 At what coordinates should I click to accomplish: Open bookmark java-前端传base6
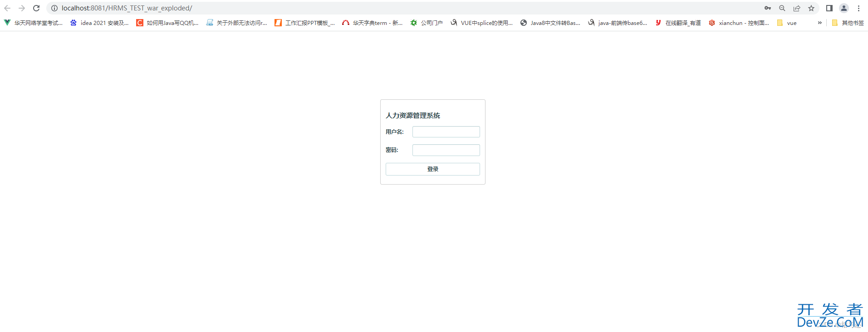[618, 23]
